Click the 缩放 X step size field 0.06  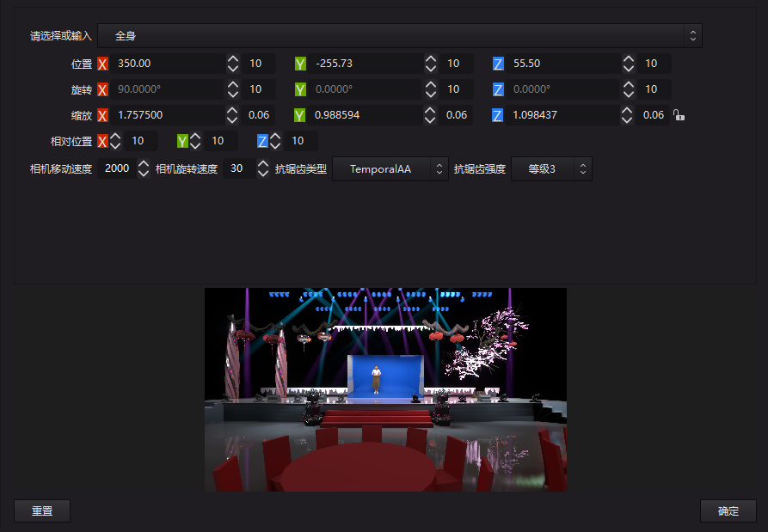pyautogui.click(x=258, y=115)
